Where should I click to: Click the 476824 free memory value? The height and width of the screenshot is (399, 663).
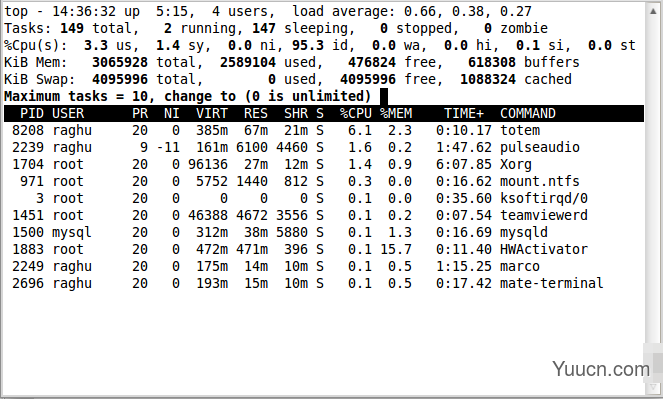(372, 62)
